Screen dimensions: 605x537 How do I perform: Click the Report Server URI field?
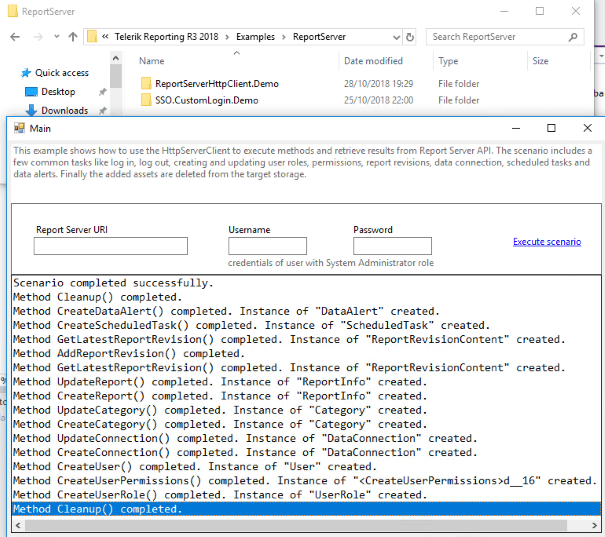[111, 246]
